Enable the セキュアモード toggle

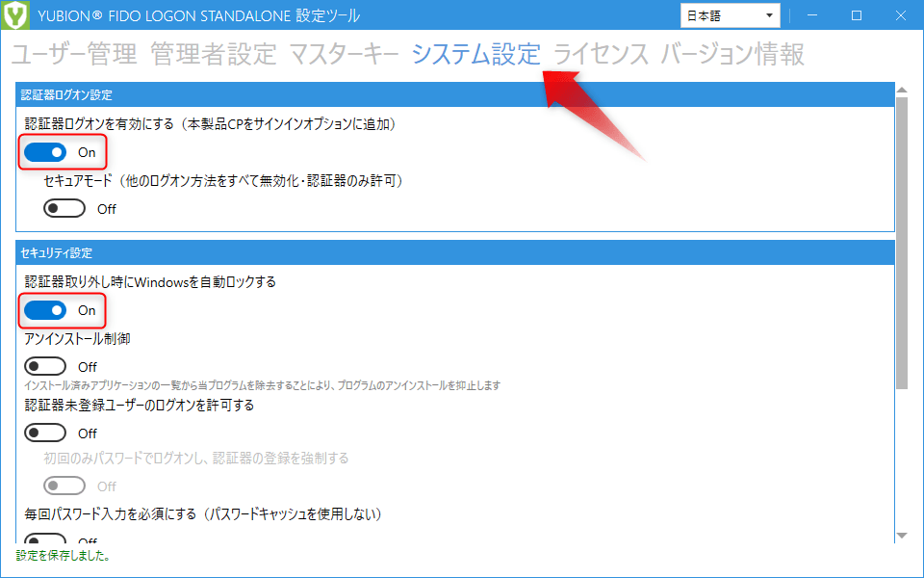[x=64, y=209]
